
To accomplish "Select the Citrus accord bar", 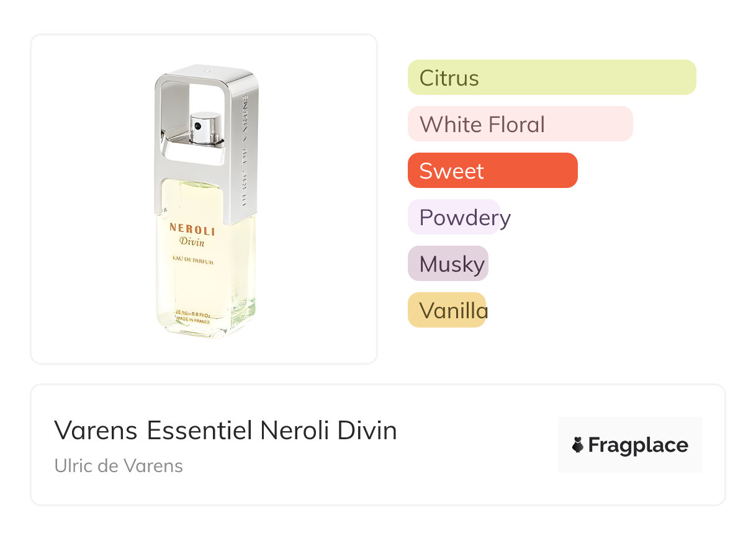I will click(551, 78).
